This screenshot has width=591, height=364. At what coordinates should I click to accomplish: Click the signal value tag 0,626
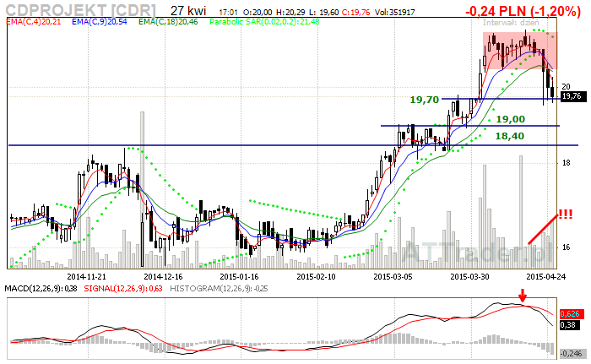(572, 314)
